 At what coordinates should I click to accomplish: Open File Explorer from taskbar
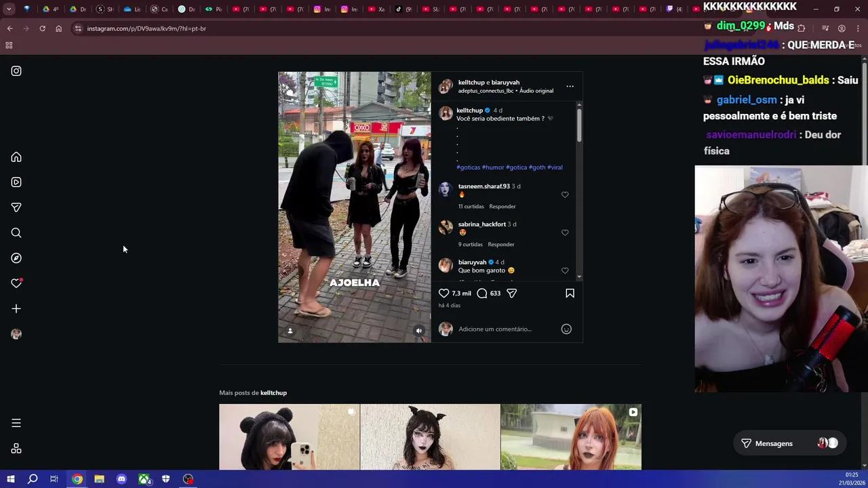click(99, 479)
